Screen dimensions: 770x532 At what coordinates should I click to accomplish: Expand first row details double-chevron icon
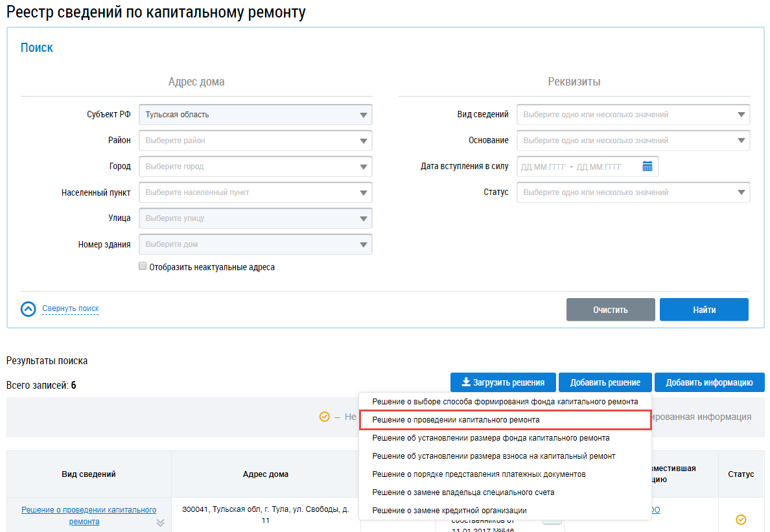click(x=160, y=523)
